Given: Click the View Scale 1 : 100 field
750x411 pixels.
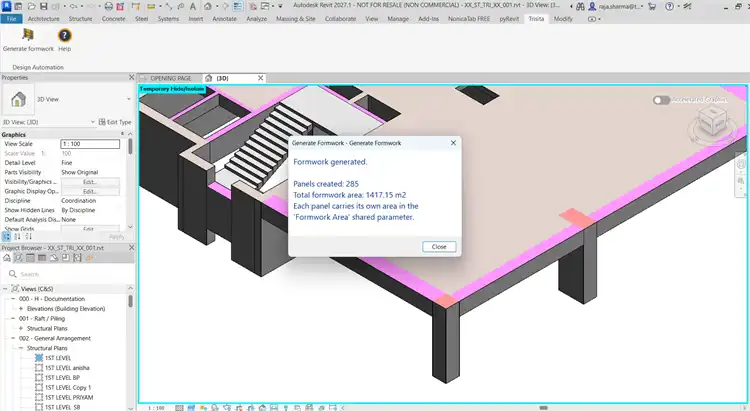Looking at the screenshot, I should coord(90,144).
